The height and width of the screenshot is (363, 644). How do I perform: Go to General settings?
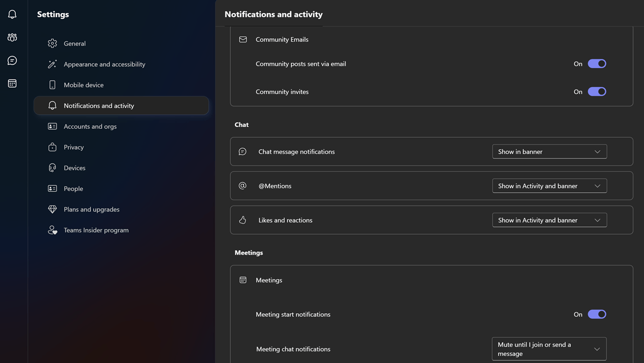pyautogui.click(x=121, y=43)
